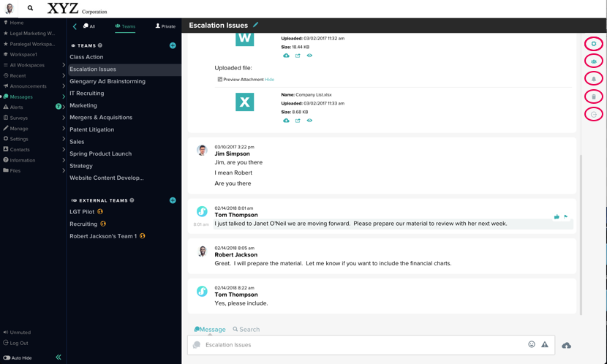
Task: Share the Word document file
Action: 298,56
